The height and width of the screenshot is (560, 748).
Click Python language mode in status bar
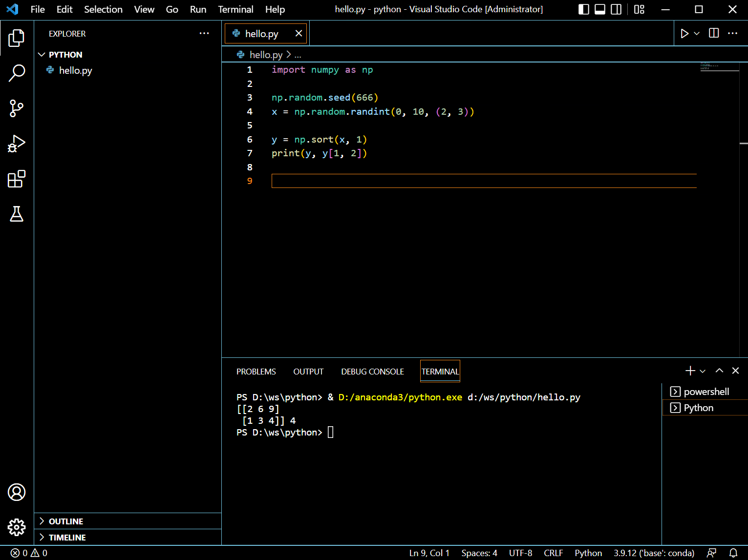[588, 553]
